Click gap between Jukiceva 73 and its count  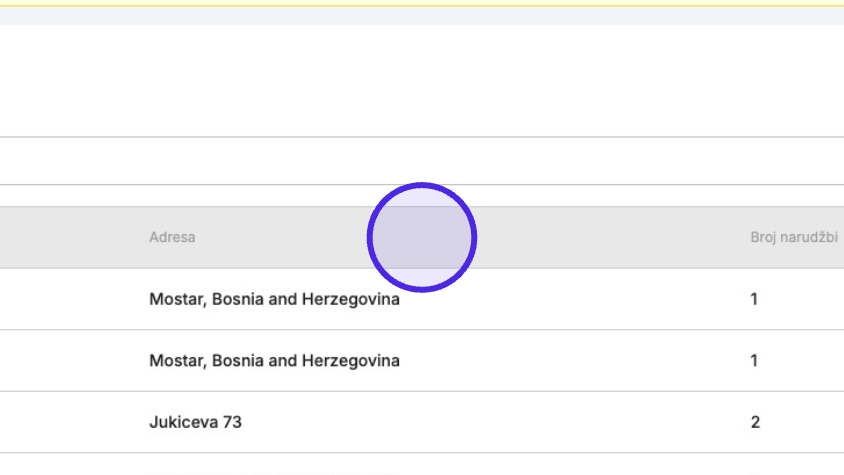[x=495, y=422]
